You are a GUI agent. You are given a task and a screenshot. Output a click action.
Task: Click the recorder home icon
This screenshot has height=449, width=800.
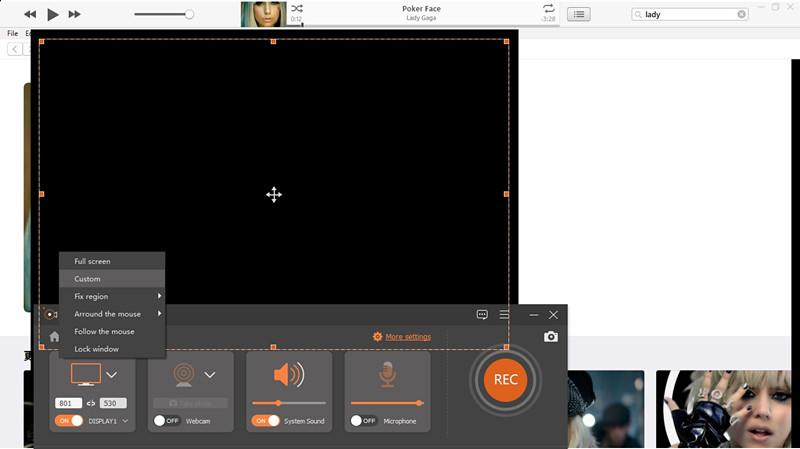(54, 337)
